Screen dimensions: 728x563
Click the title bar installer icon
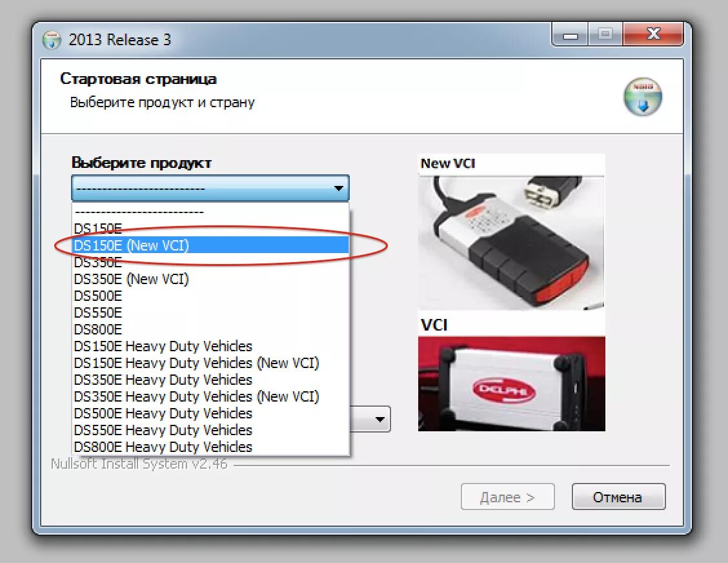coord(52,40)
